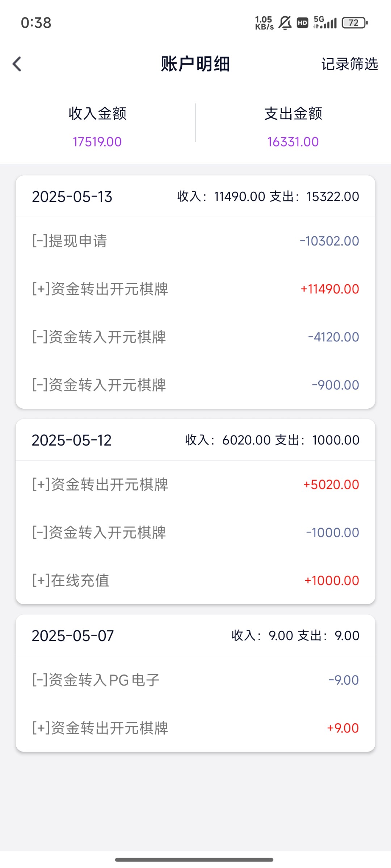
Task: Tap the 2025-05-12 date header
Action: pyautogui.click(x=72, y=440)
